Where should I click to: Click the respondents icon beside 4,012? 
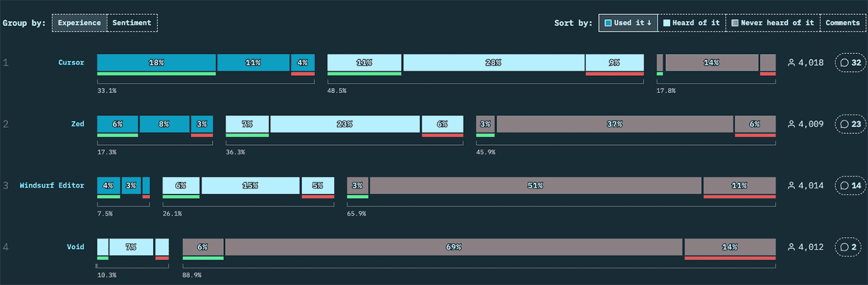tap(791, 247)
